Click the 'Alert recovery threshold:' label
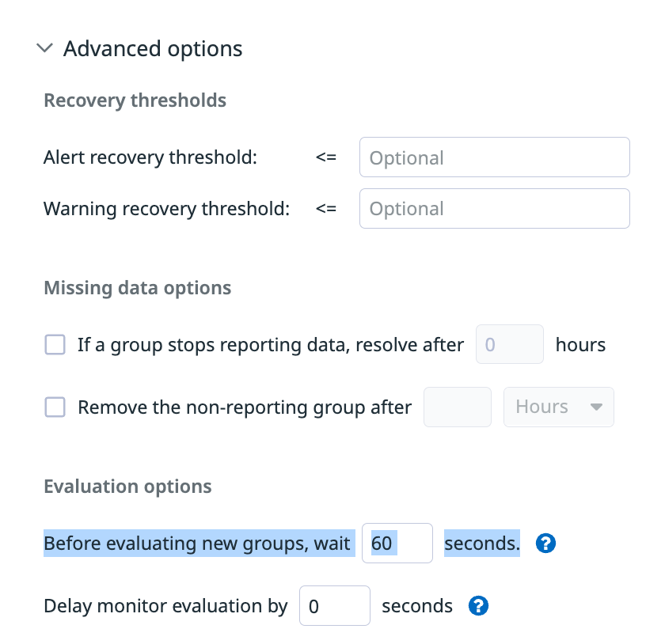The image size is (646, 644). tap(150, 157)
